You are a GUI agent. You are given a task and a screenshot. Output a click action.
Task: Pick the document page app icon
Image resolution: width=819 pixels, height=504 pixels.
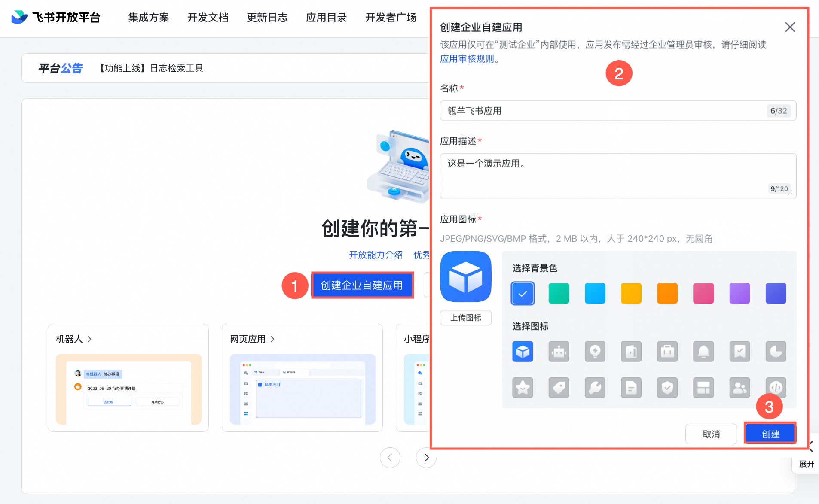tap(631, 388)
